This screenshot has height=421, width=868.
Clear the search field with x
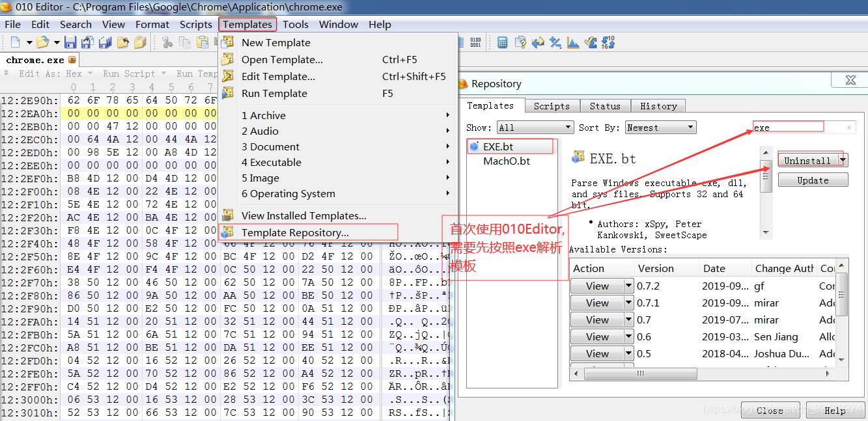click(849, 128)
